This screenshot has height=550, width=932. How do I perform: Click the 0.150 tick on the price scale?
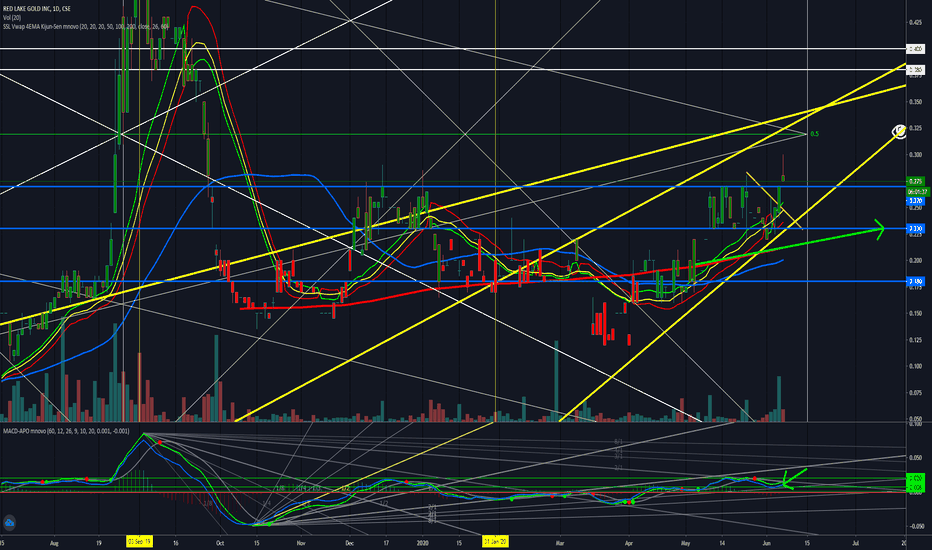tap(915, 313)
